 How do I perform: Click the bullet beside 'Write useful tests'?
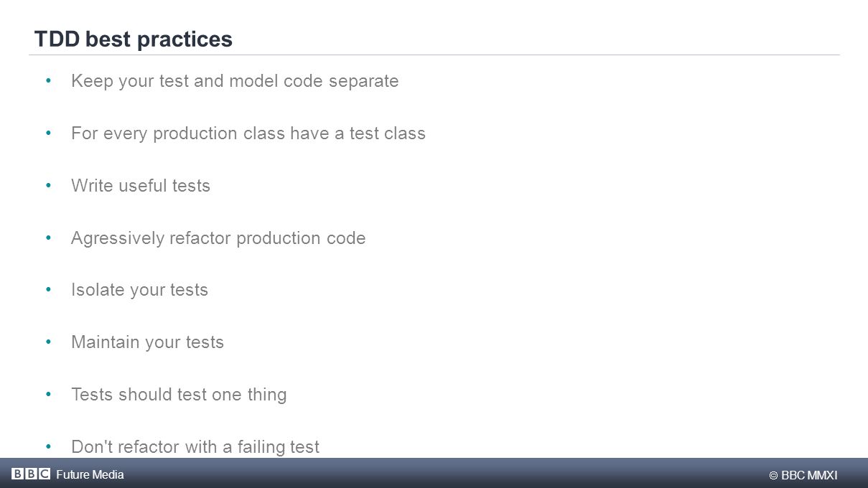pos(48,185)
